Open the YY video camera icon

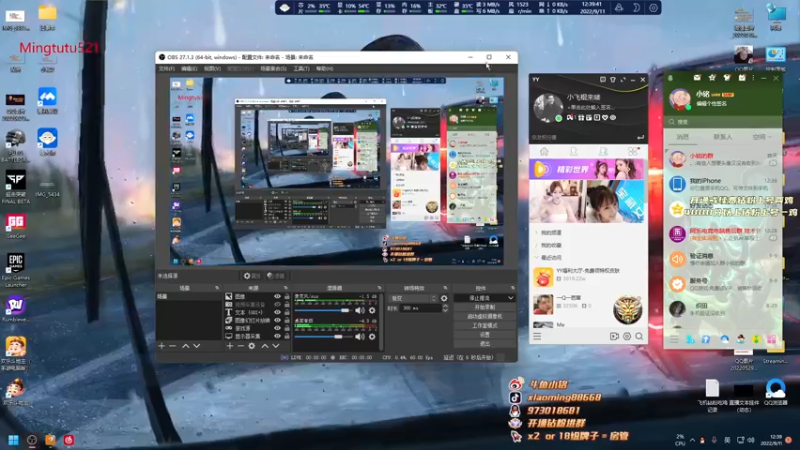(x=614, y=336)
